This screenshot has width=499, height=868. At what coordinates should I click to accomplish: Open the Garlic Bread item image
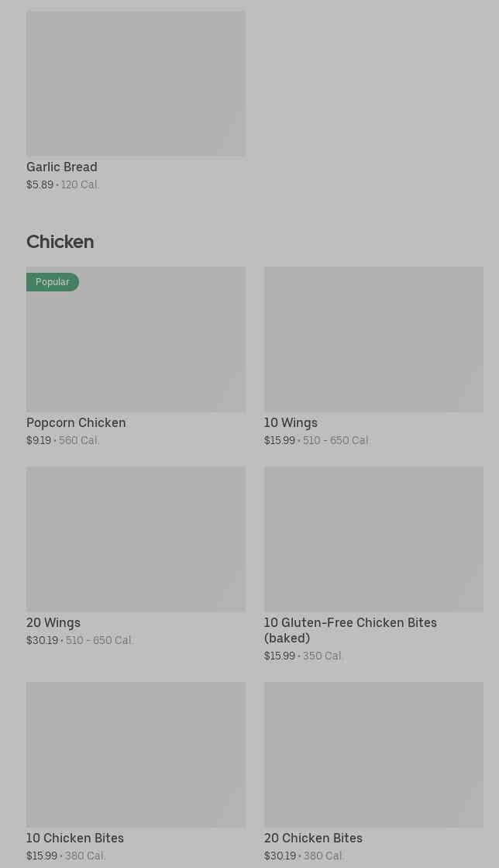[x=136, y=84]
